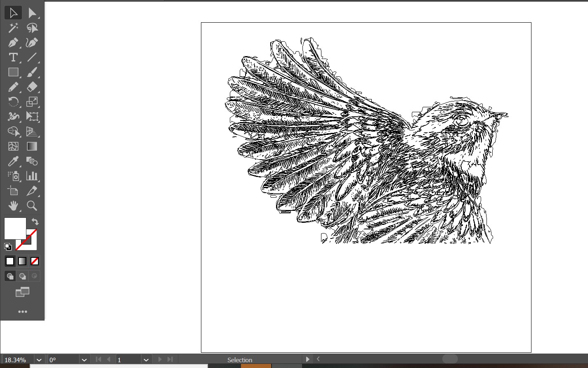Image resolution: width=588 pixels, height=368 pixels.
Task: Open the rotate view angle dropdown
Action: point(84,360)
